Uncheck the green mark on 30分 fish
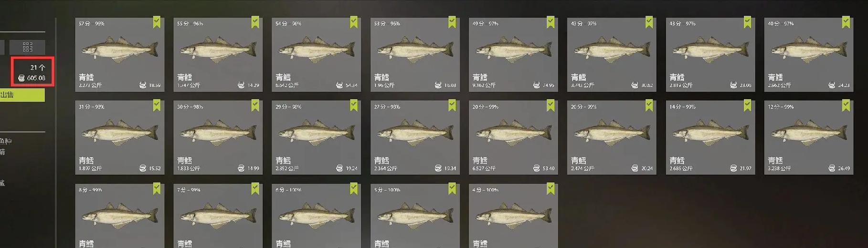The image size is (868, 248). pos(255,105)
